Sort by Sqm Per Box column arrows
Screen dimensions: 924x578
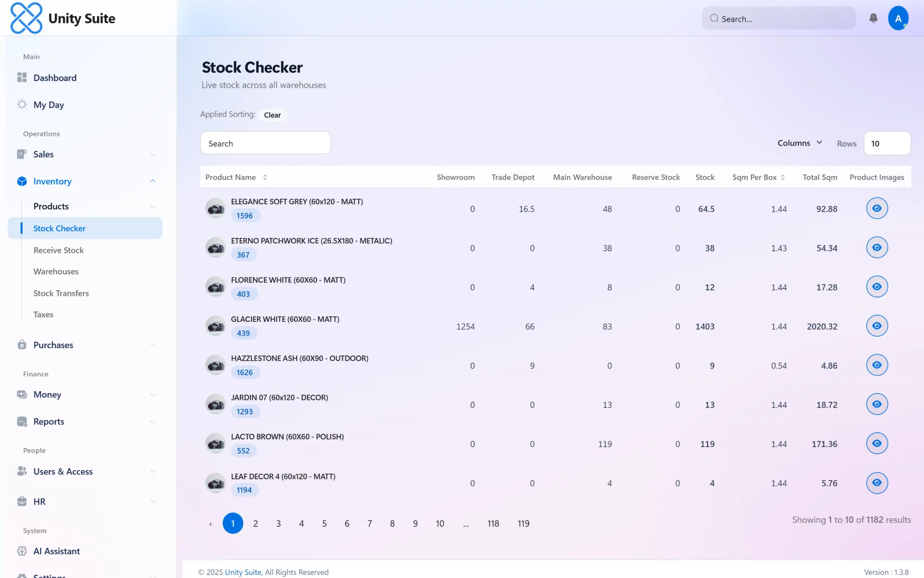(783, 177)
